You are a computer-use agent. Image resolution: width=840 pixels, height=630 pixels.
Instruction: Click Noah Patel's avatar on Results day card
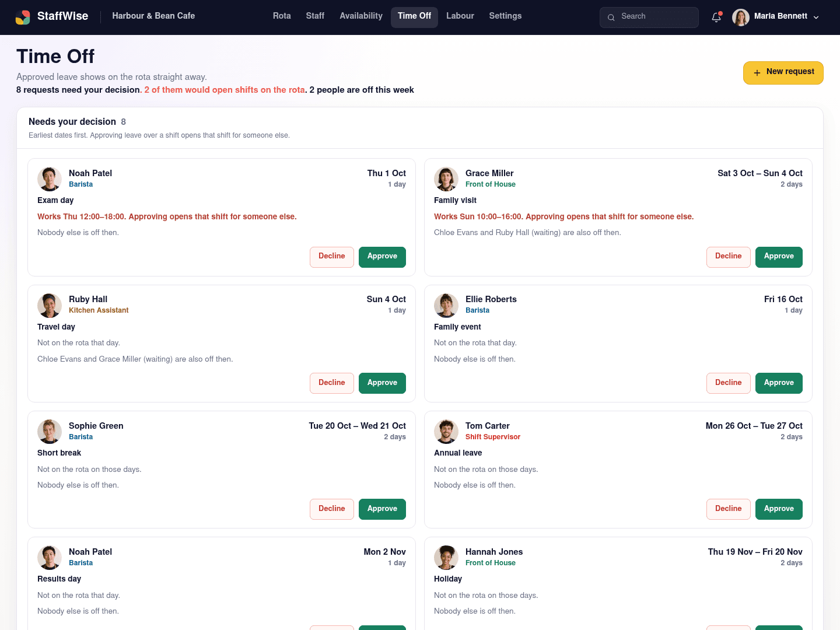[50, 558]
